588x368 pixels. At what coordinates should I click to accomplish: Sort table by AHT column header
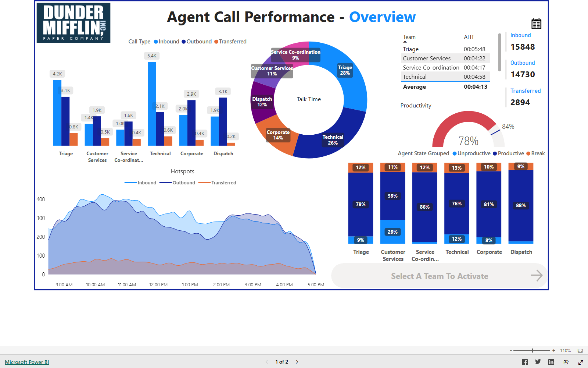[x=469, y=37]
